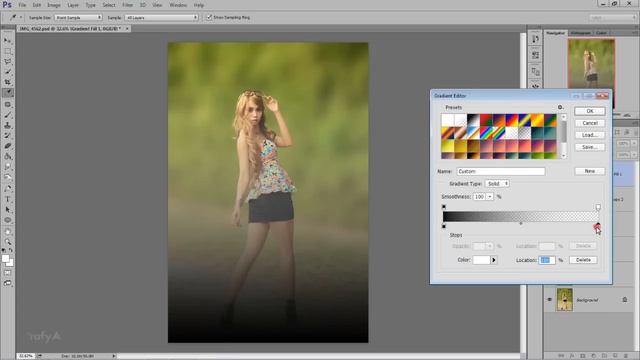Select the Paint Bucket tool
640x360 pixels.
pyautogui.click(x=7, y=156)
